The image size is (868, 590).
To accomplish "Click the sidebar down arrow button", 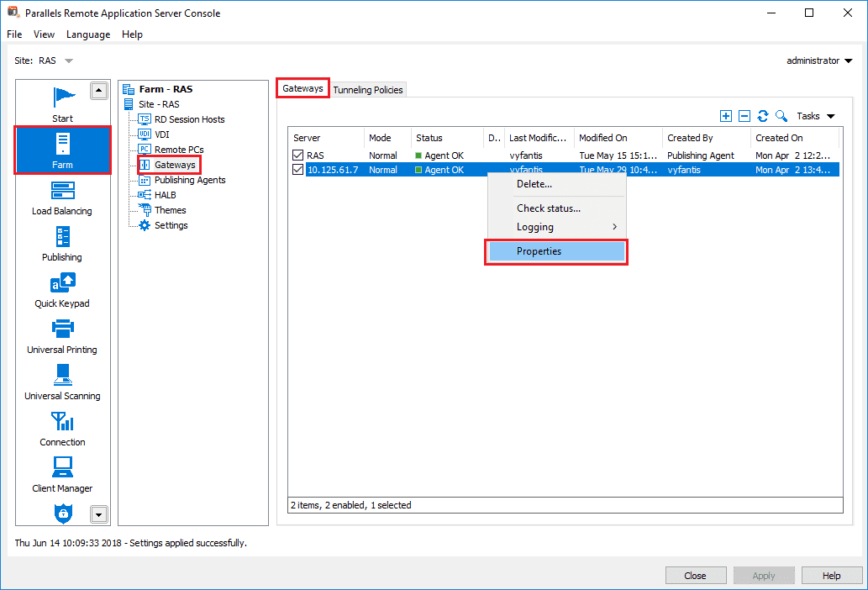I will 99,514.
